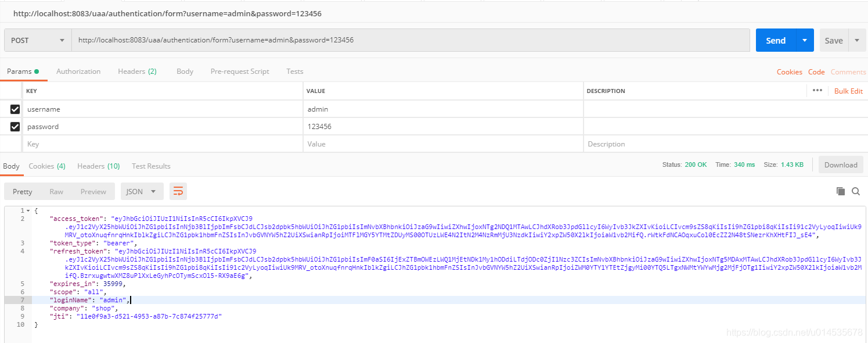
Task: Click the Send button
Action: (x=775, y=40)
